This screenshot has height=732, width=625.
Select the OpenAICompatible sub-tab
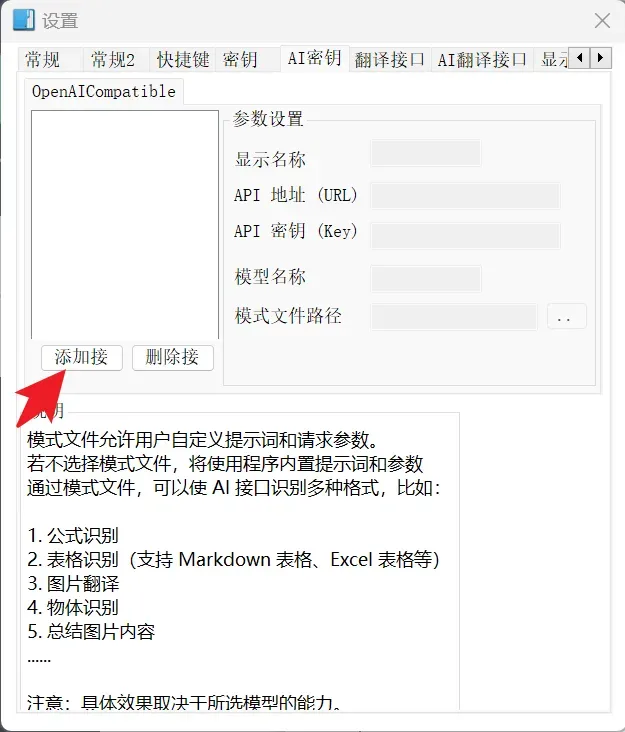click(104, 92)
